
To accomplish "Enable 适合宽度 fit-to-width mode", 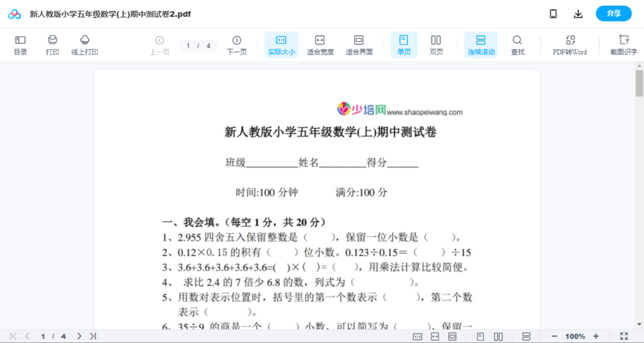I will coord(320,44).
